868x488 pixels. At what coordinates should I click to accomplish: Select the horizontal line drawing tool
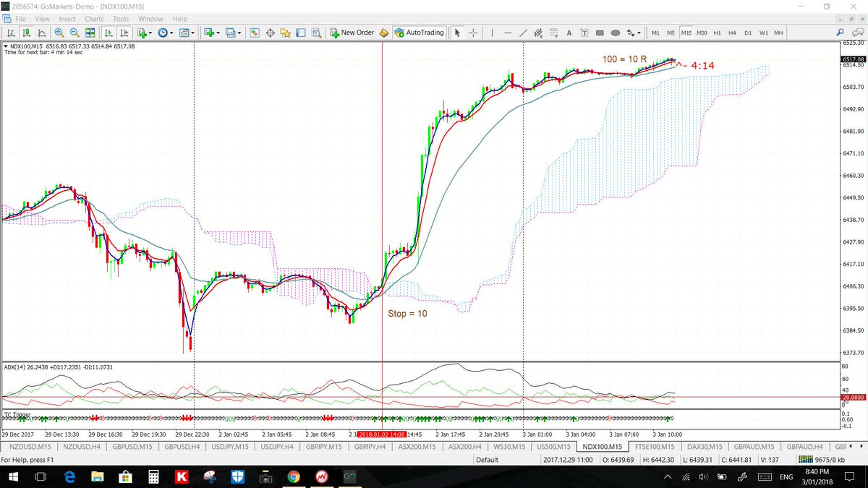[x=508, y=33]
